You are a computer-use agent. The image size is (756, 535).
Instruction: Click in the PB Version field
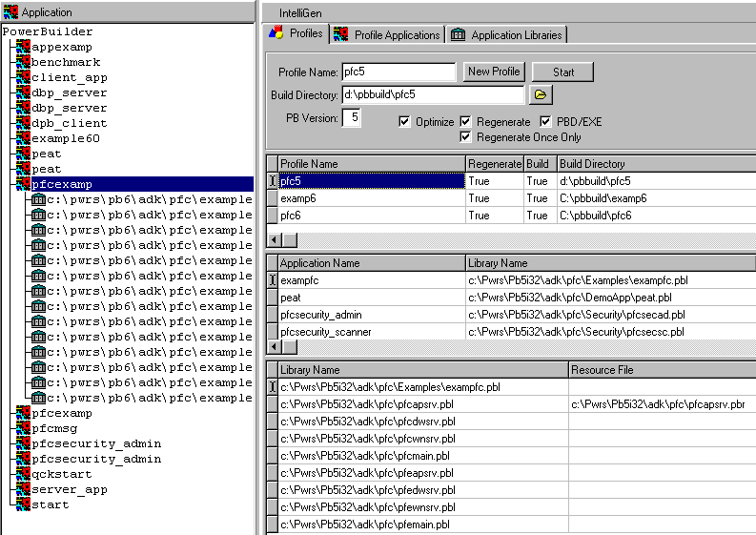(352, 117)
